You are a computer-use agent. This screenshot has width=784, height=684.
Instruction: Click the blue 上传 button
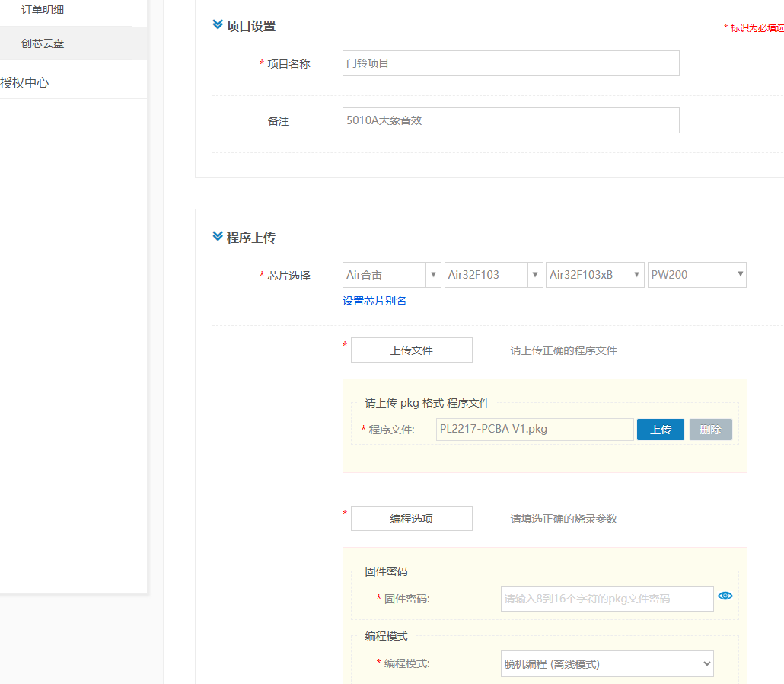660,430
